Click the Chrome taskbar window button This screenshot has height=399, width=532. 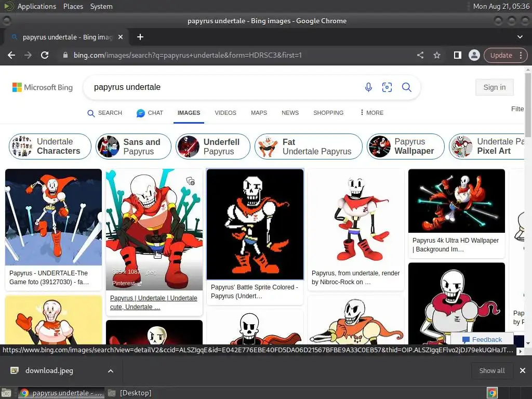click(61, 393)
